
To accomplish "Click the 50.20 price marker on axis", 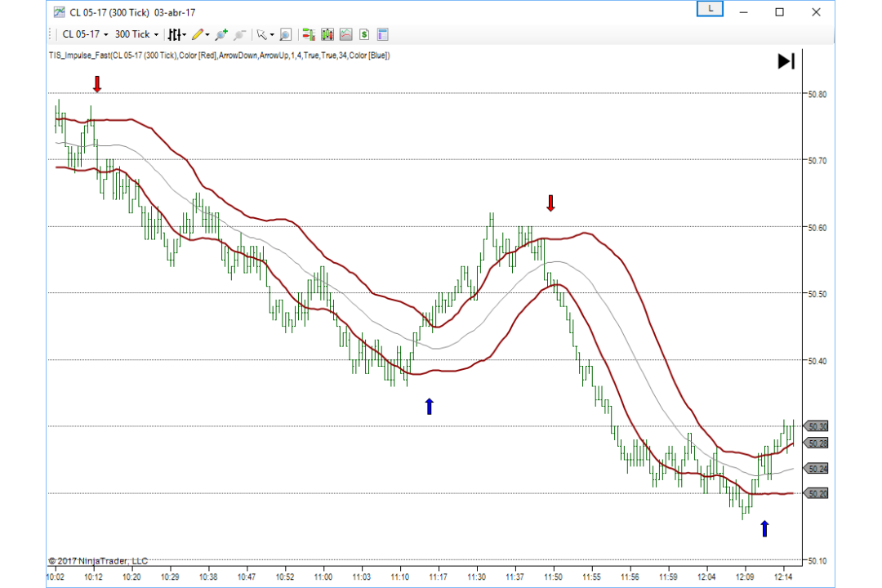I will (x=816, y=493).
